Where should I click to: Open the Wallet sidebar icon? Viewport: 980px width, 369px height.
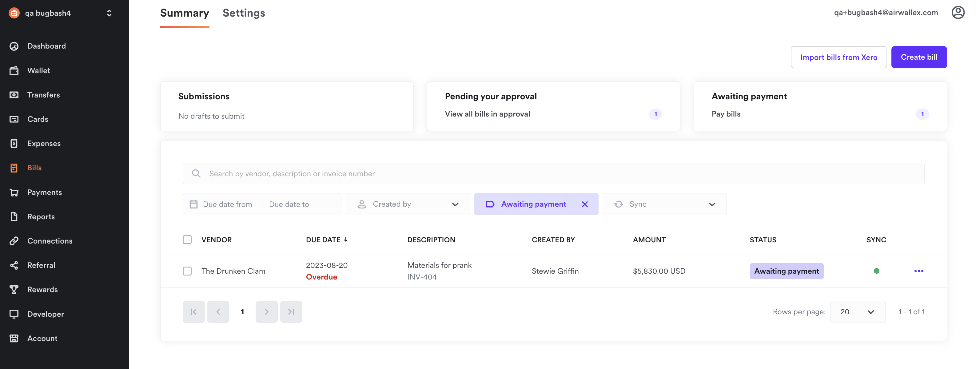(14, 70)
